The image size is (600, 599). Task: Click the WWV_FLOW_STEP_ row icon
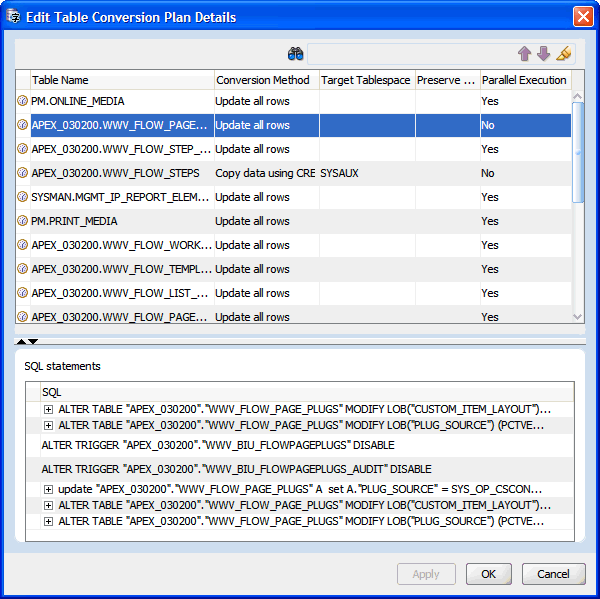[23, 149]
